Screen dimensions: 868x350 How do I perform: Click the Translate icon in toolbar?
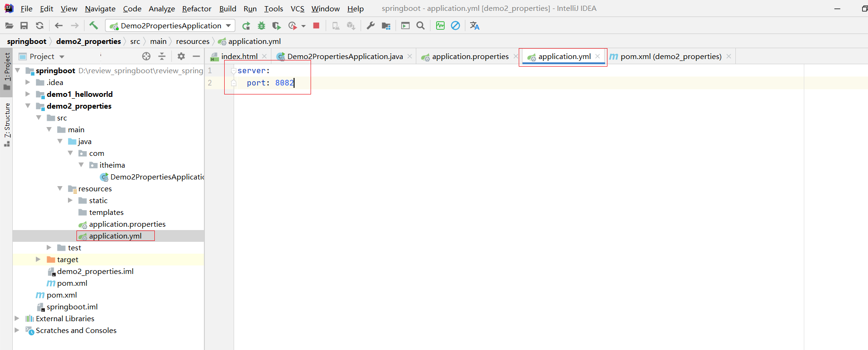474,26
